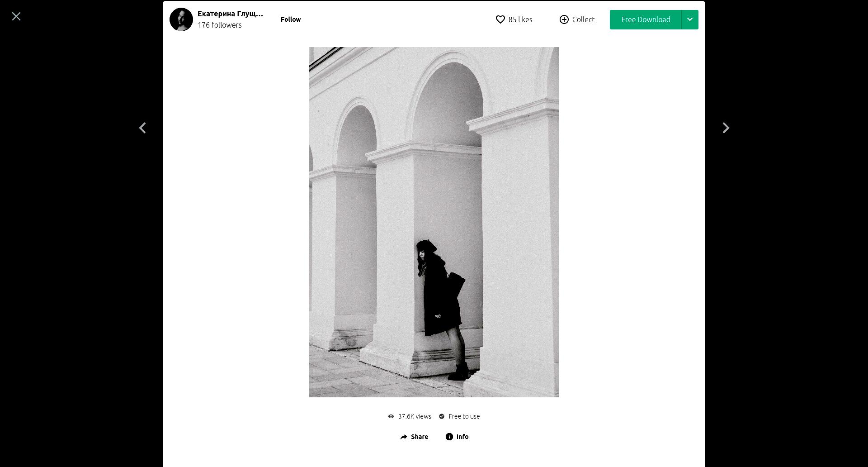Viewport: 868px width, 467px height.
Task: Click the 85 likes label
Action: (520, 19)
